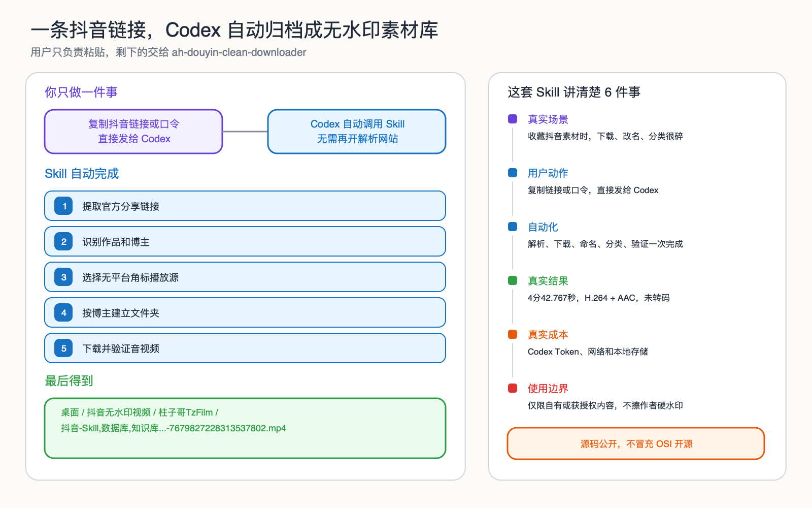Click the step text 选择无平台角标播放源

click(x=130, y=277)
